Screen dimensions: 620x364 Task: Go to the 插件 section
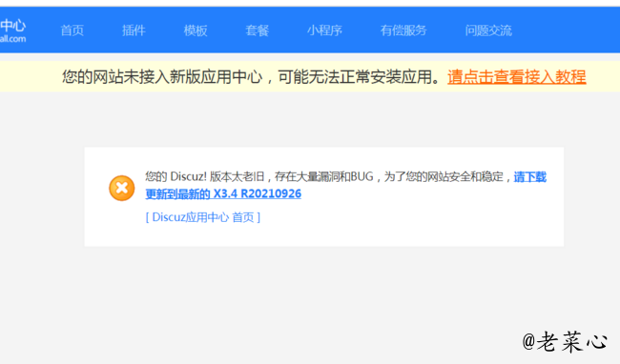click(x=134, y=30)
